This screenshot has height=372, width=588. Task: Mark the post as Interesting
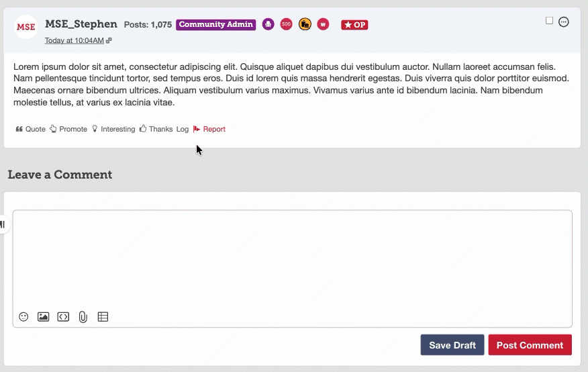[x=113, y=129]
